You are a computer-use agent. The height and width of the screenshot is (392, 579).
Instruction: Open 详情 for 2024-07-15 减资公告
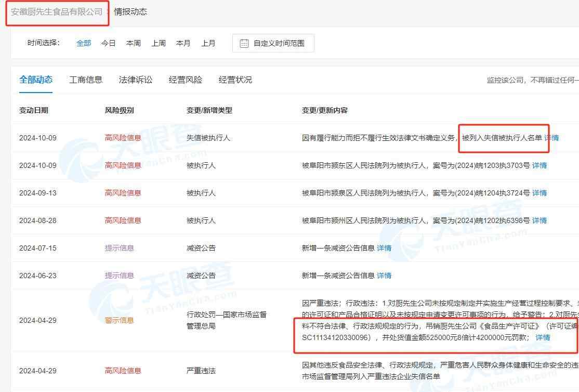click(x=384, y=248)
